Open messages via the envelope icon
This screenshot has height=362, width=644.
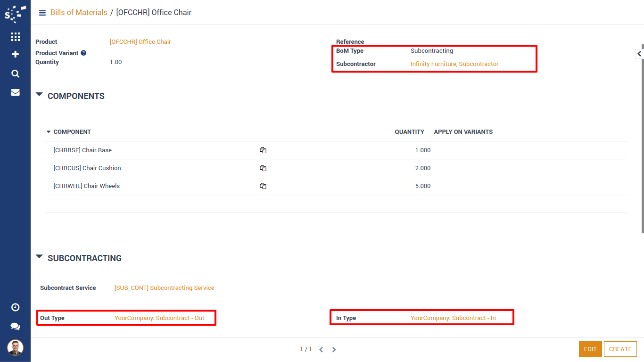click(15, 92)
